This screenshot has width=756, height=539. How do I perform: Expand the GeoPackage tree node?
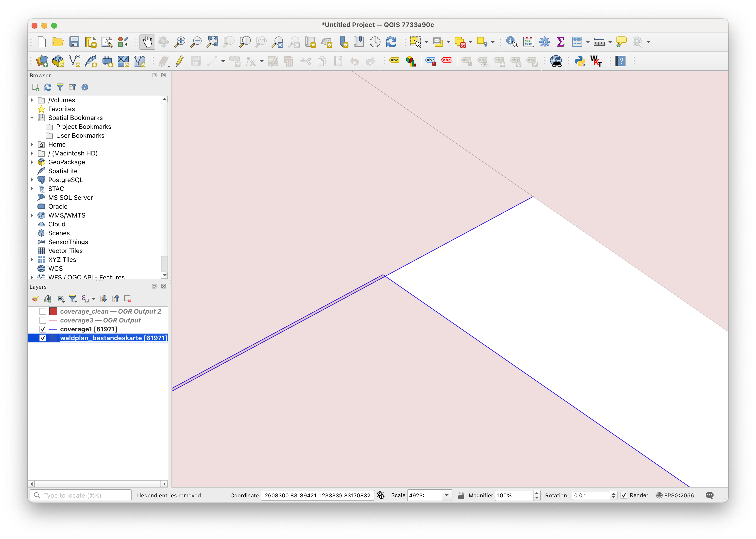pos(32,162)
